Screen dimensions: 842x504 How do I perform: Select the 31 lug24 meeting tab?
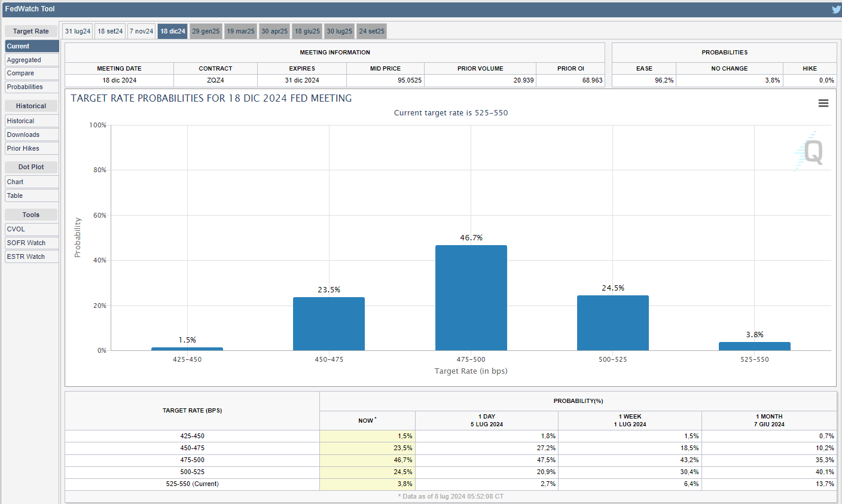pyautogui.click(x=78, y=31)
